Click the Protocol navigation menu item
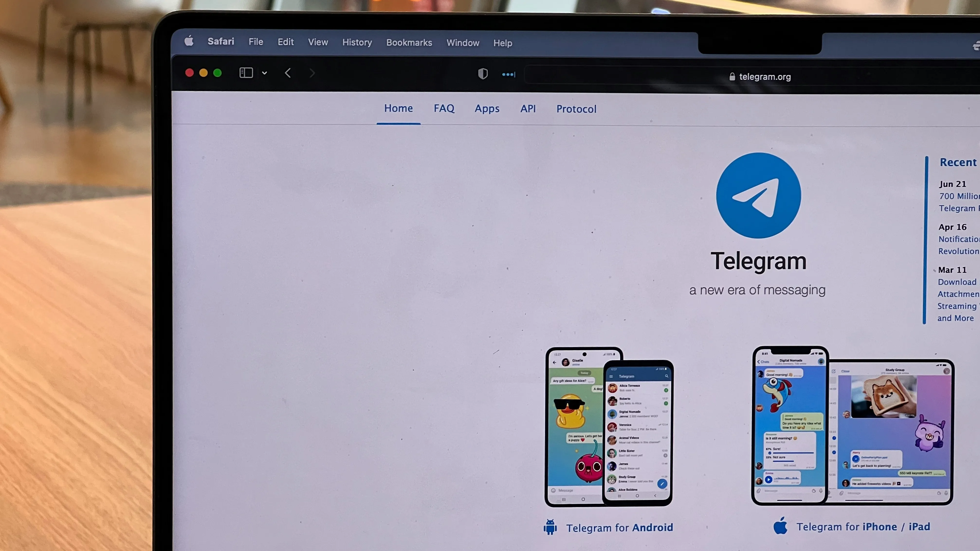The image size is (980, 551). [x=576, y=108]
